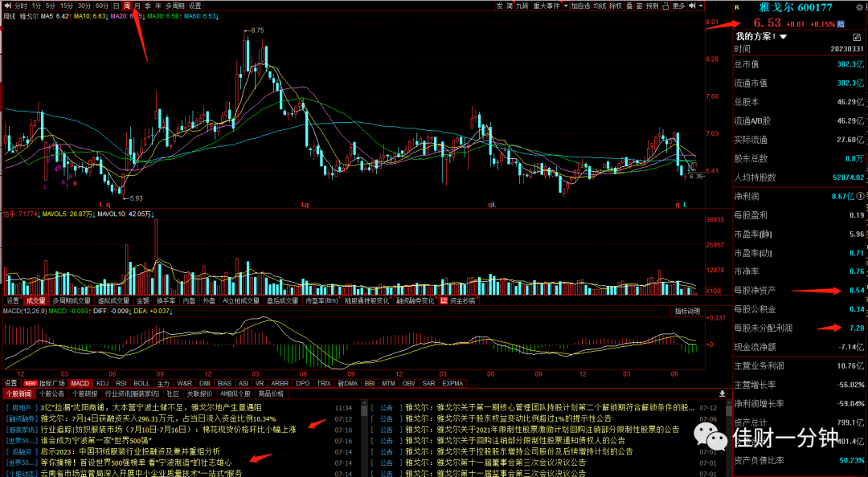Click the 均线 moving-average button

600,6
